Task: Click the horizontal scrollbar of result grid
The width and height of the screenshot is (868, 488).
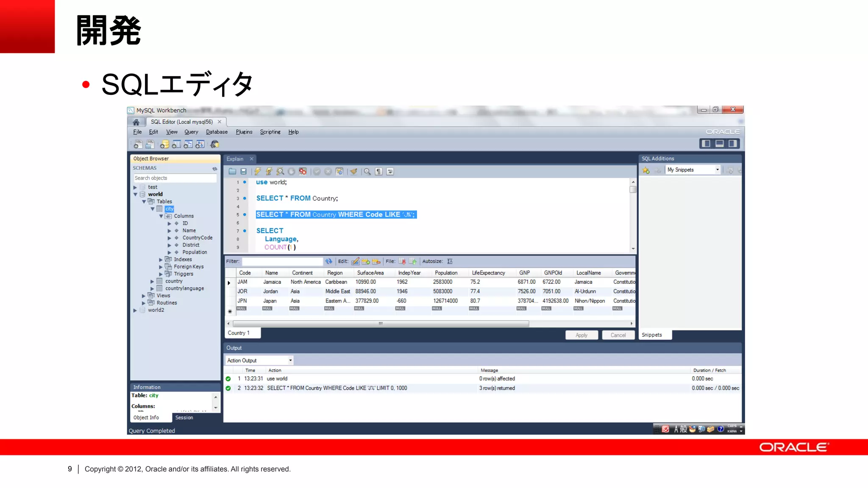Action: (x=381, y=324)
